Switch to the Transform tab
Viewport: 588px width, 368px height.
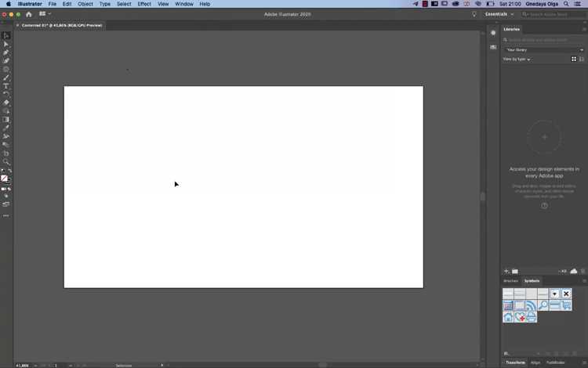click(515, 363)
